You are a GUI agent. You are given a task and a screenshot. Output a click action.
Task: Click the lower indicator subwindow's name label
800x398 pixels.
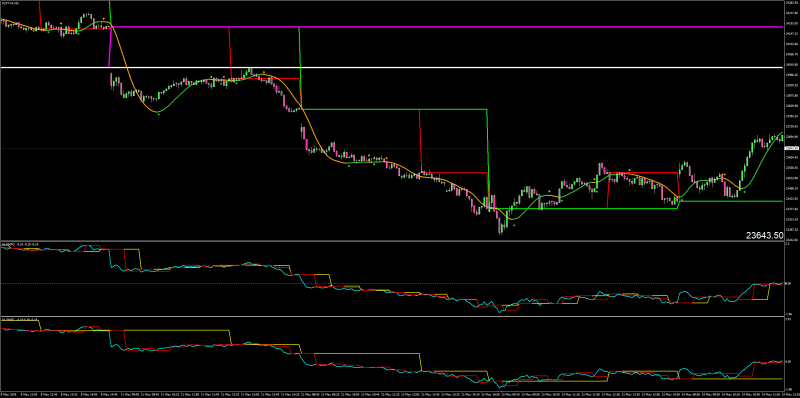pos(19,320)
